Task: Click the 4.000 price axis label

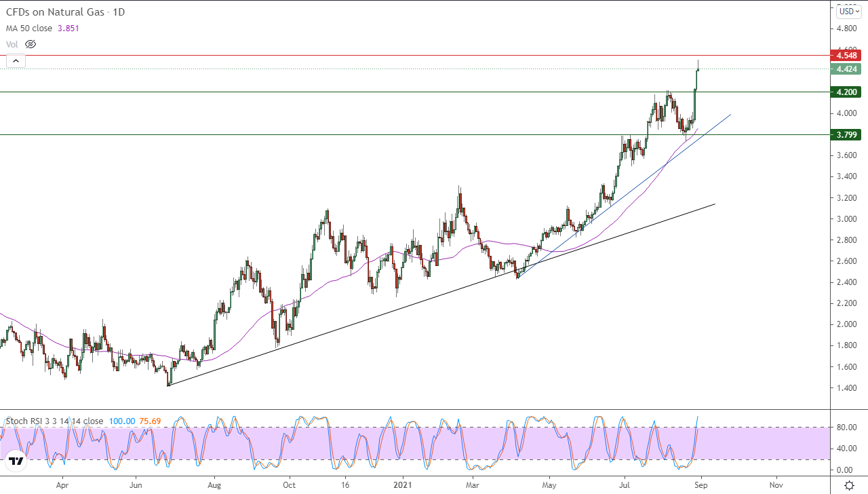Action: click(848, 113)
